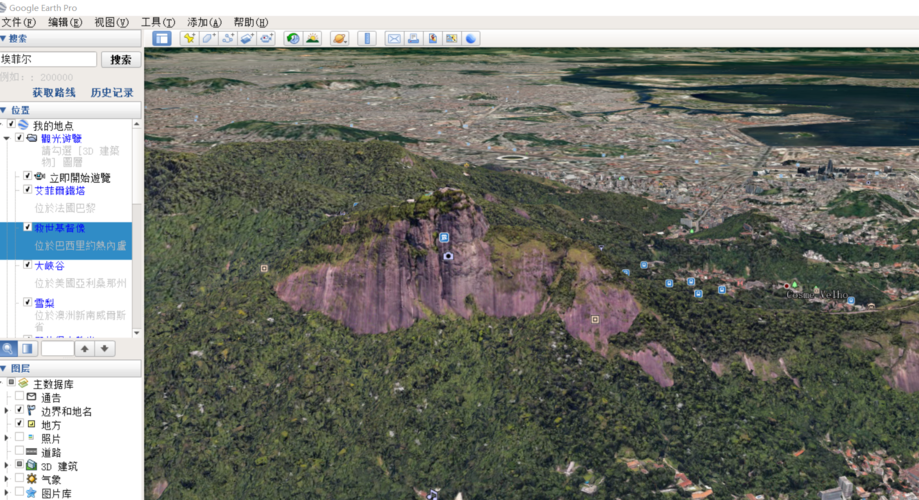This screenshot has width=919, height=500.
Task: Collapse the 觀光遊覽 folder arrow
Action: coord(6,138)
